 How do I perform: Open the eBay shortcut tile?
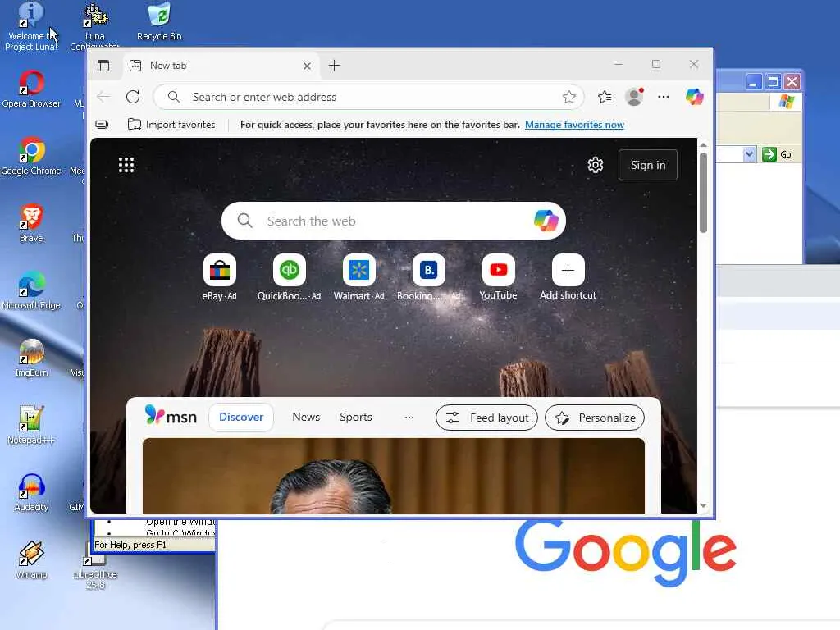tap(220, 270)
